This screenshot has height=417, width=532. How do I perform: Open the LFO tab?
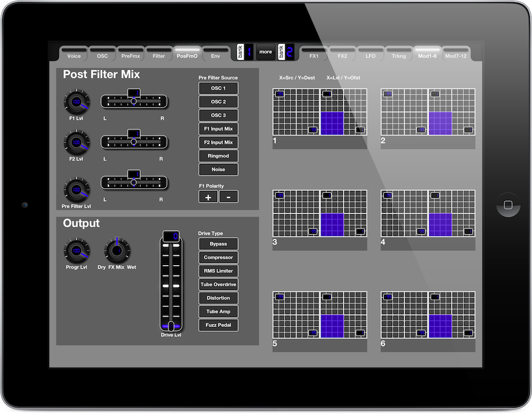(x=370, y=56)
